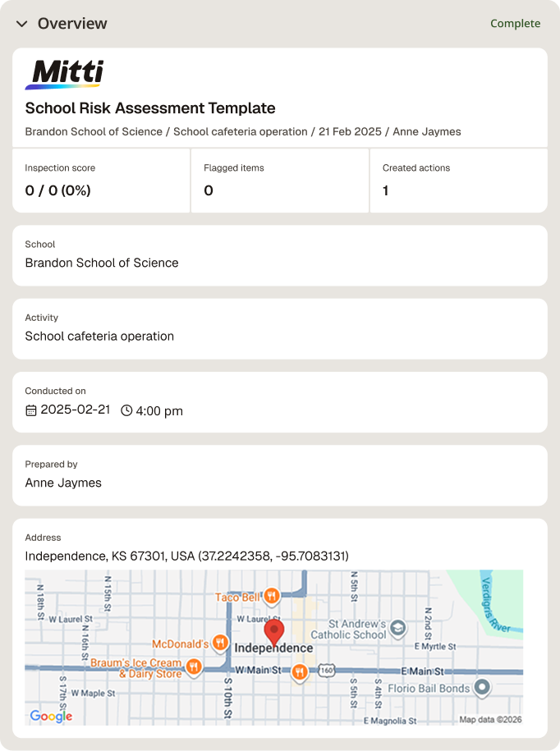Click the red location pin on map
Image resolution: width=560 pixels, height=751 pixels.
pyautogui.click(x=274, y=632)
